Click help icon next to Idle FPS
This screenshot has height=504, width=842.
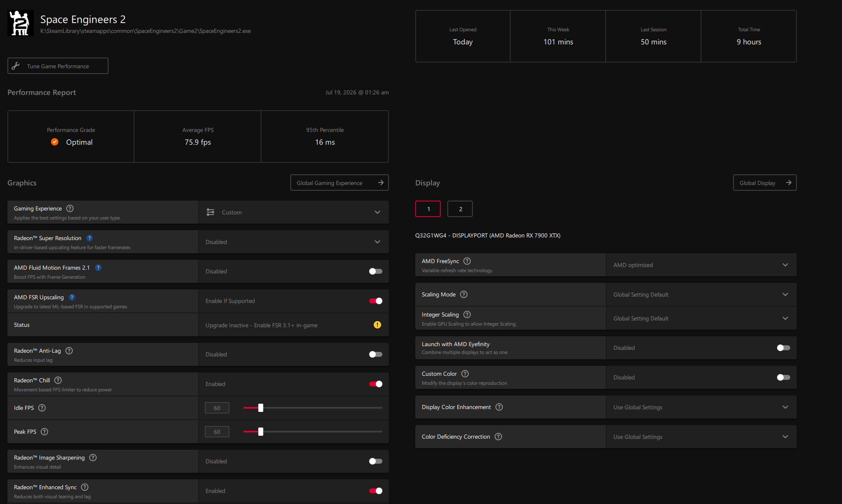click(42, 408)
